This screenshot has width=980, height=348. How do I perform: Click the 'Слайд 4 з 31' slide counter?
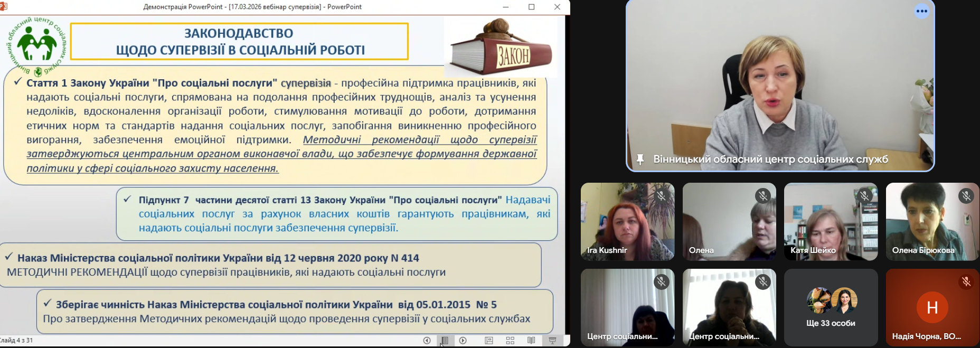(x=17, y=341)
